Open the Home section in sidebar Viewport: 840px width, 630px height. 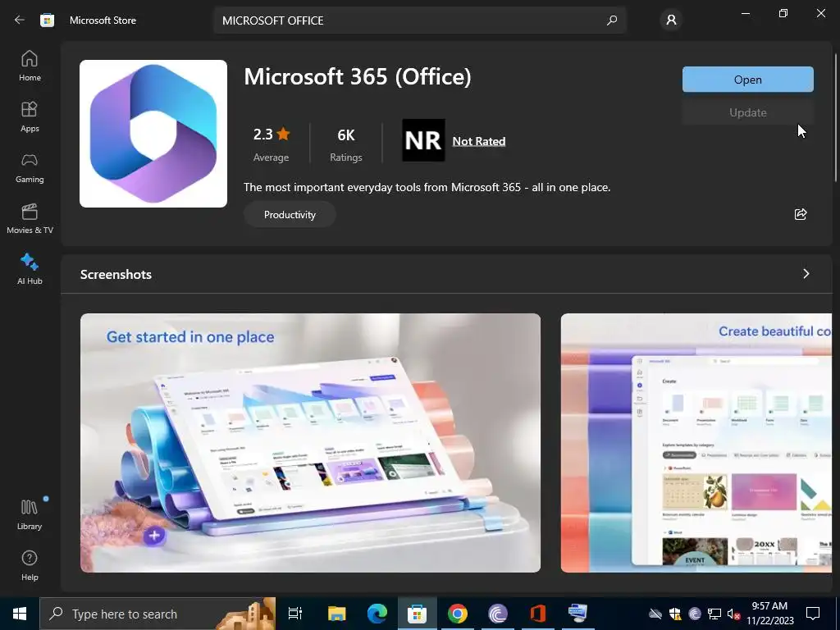30,66
